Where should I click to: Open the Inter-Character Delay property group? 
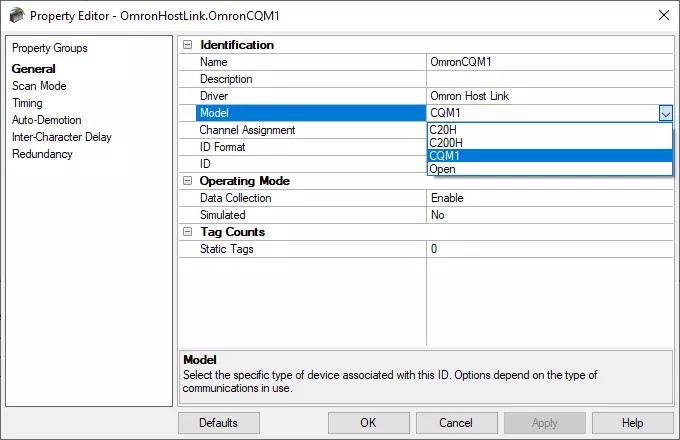(62, 137)
